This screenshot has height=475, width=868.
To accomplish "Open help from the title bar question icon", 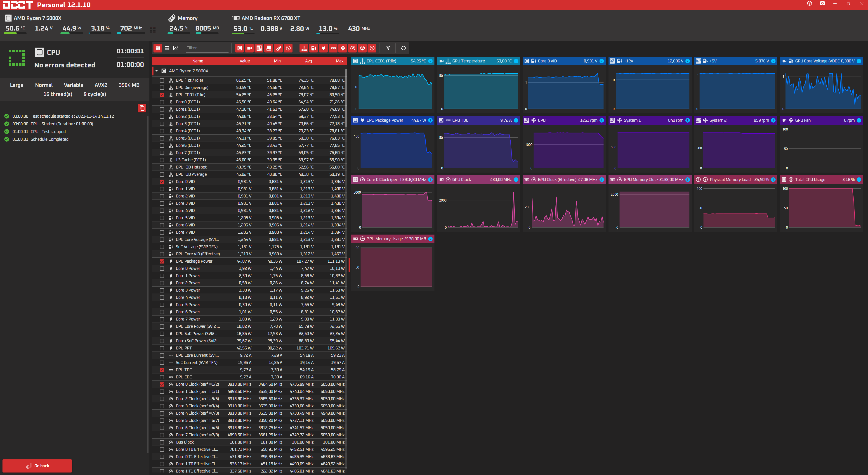I will tap(809, 3).
